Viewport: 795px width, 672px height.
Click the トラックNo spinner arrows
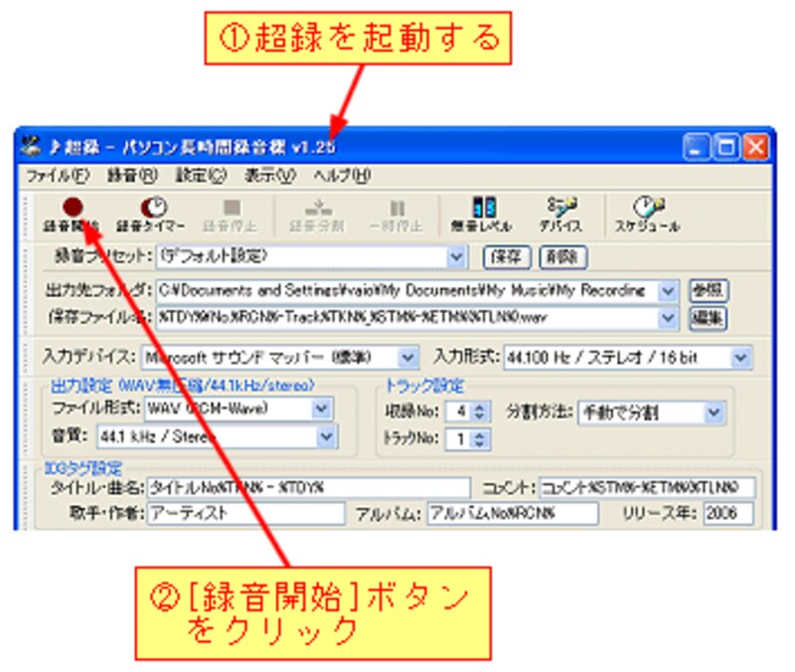tap(480, 439)
